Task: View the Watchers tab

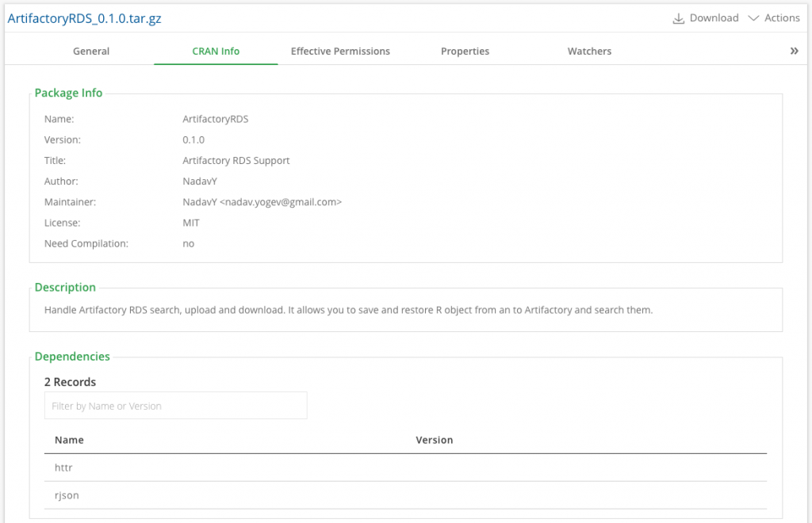Action: pyautogui.click(x=589, y=51)
